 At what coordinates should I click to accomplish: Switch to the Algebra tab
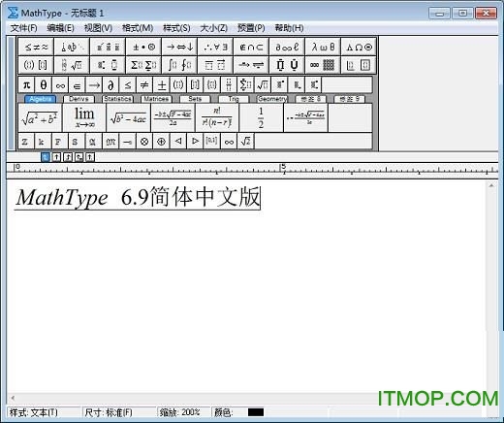coord(41,99)
